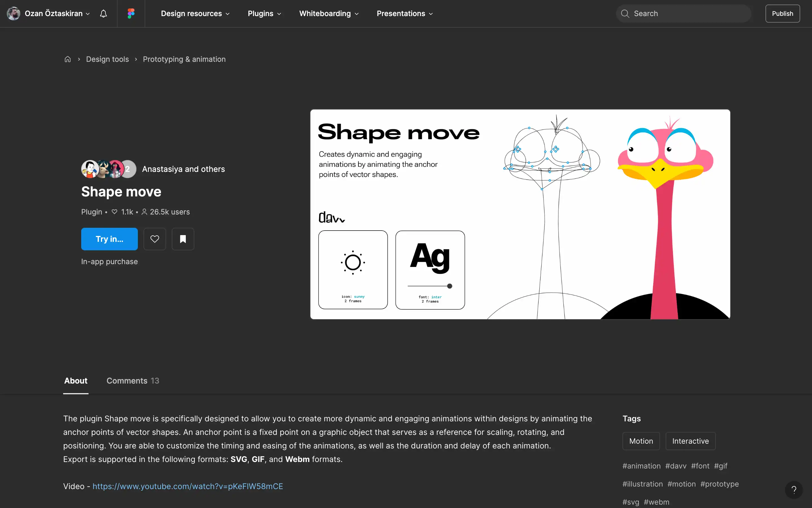The width and height of the screenshot is (812, 508).
Task: Click the contributor avatars group
Action: coord(109,169)
